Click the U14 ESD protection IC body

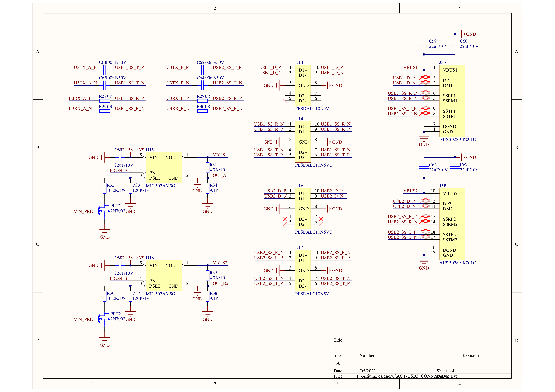[x=303, y=142]
